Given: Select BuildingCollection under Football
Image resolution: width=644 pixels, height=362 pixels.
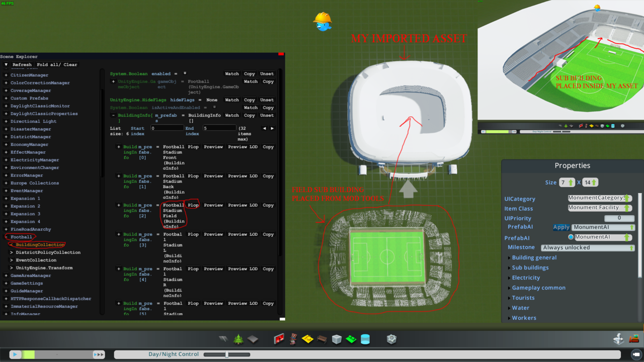Looking at the screenshot, I should point(40,245).
